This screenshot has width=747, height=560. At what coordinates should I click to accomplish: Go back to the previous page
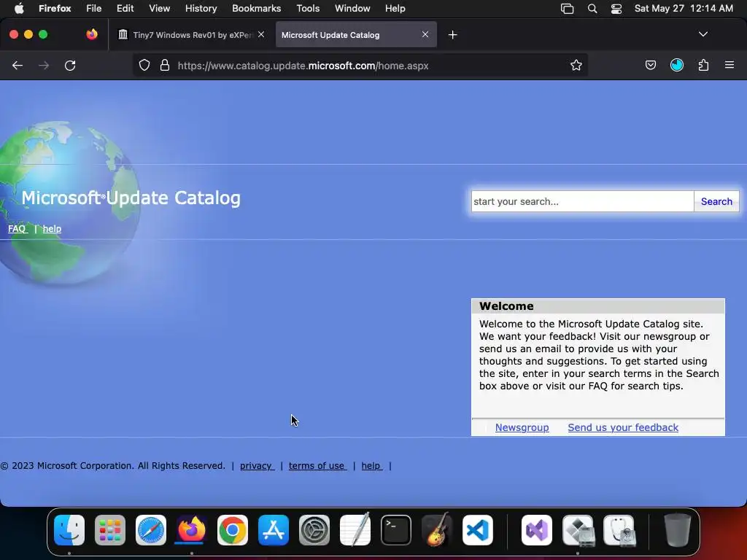pos(18,65)
